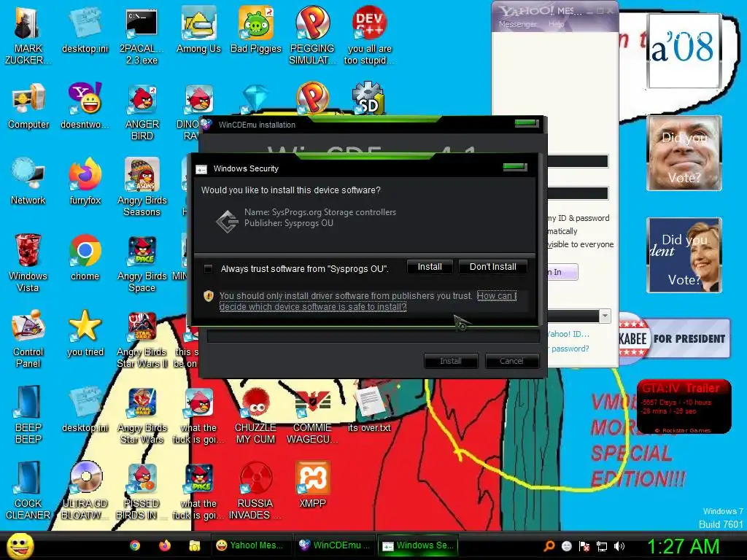Click the Sign In button in Yahoo Messenger
The height and width of the screenshot is (560, 747).
click(562, 272)
